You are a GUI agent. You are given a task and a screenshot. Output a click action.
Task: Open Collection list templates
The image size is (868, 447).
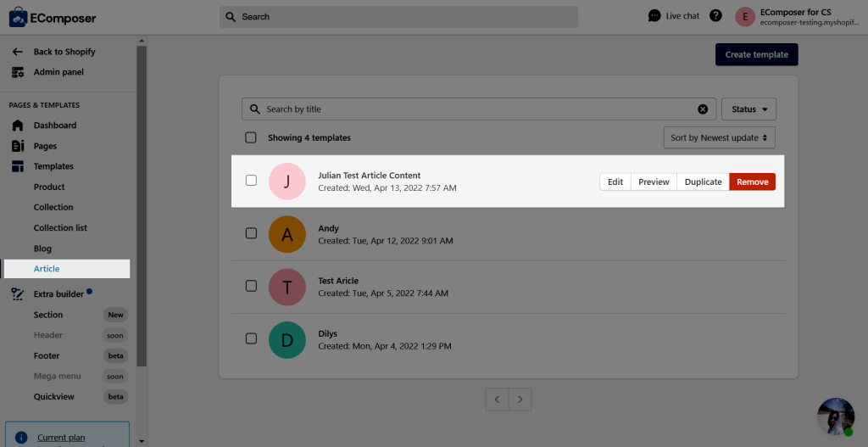(60, 227)
